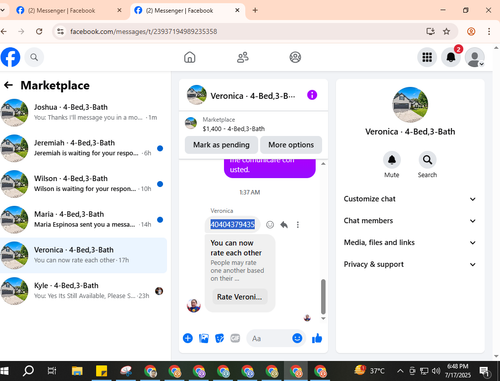Open the Friends icon in top navigation
This screenshot has width=500, height=381.
click(x=242, y=57)
